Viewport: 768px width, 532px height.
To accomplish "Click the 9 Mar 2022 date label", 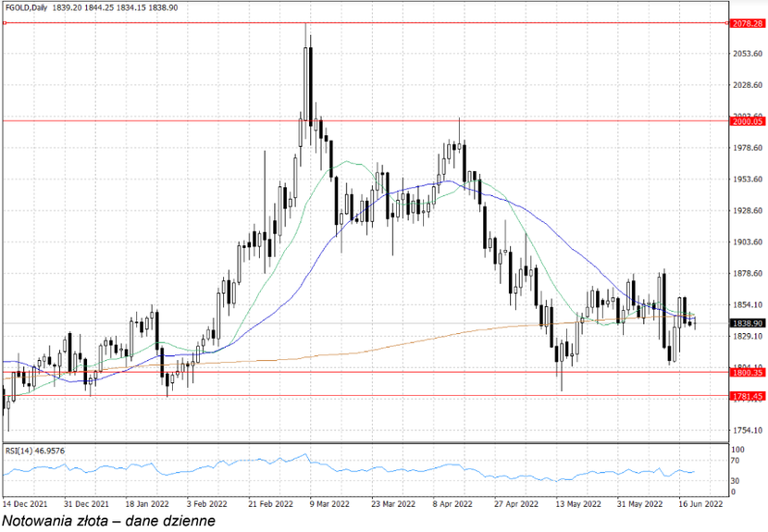I will [x=329, y=504].
